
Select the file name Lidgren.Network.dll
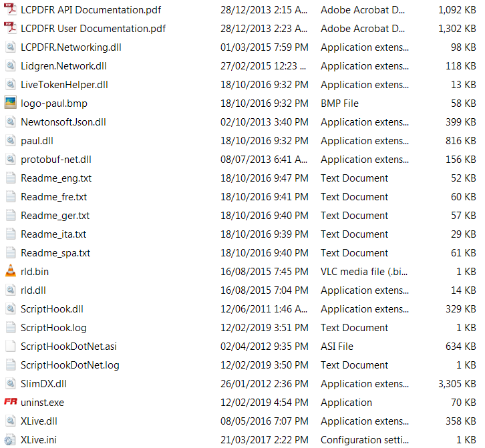click(63, 66)
